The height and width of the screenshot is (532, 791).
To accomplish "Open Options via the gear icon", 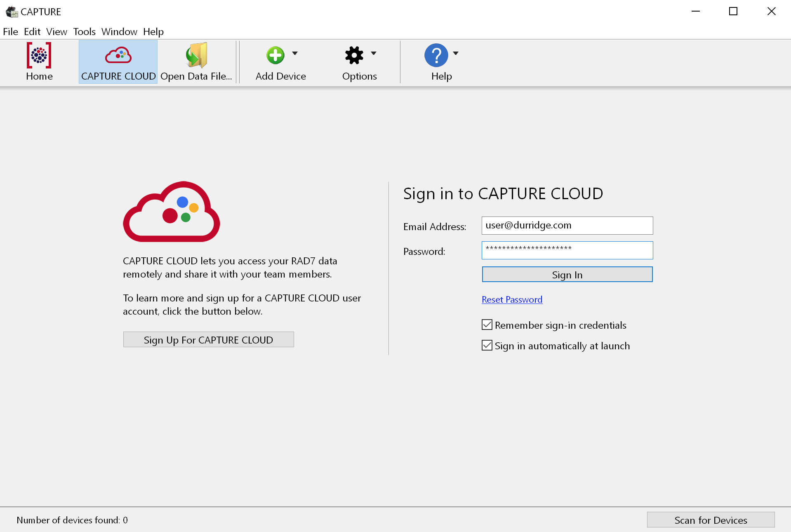I will point(354,55).
